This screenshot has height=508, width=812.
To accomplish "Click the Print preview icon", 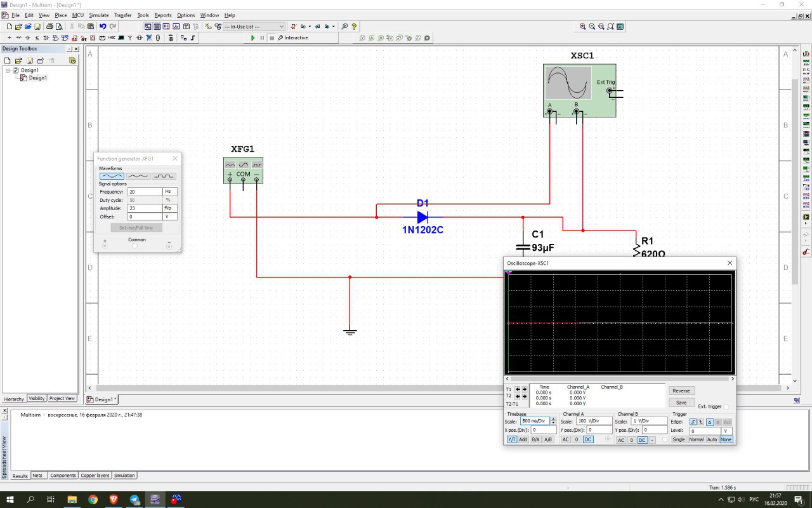I will (x=59, y=27).
